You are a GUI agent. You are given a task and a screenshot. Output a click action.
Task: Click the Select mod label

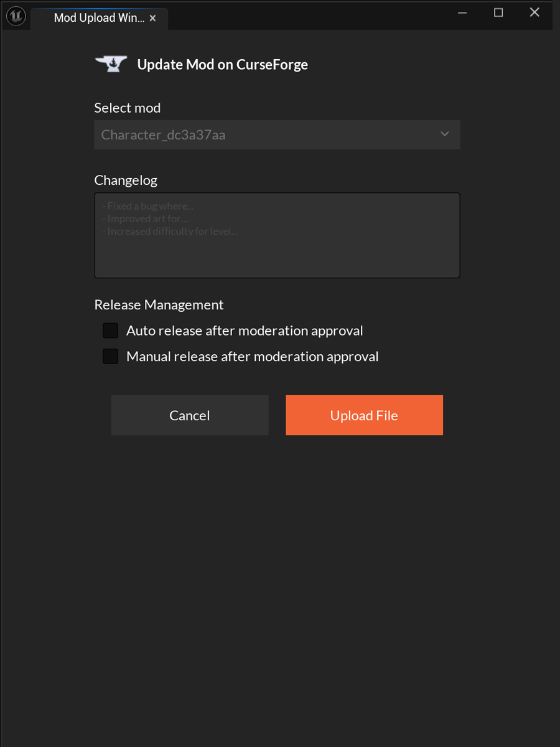pos(127,108)
